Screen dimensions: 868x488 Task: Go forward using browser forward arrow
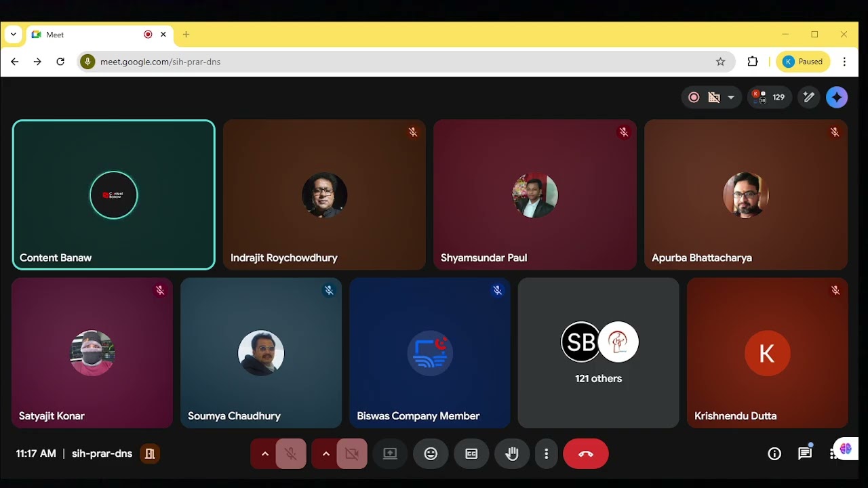coord(37,62)
